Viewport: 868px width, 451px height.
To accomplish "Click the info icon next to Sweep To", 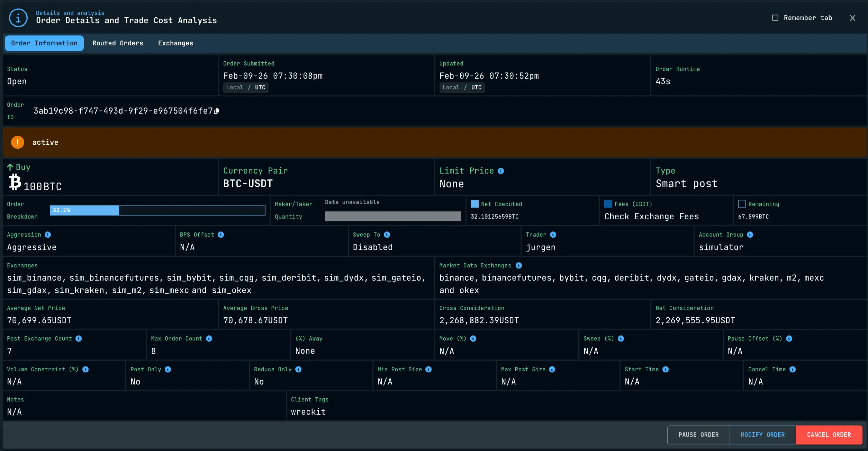I will pyautogui.click(x=387, y=235).
